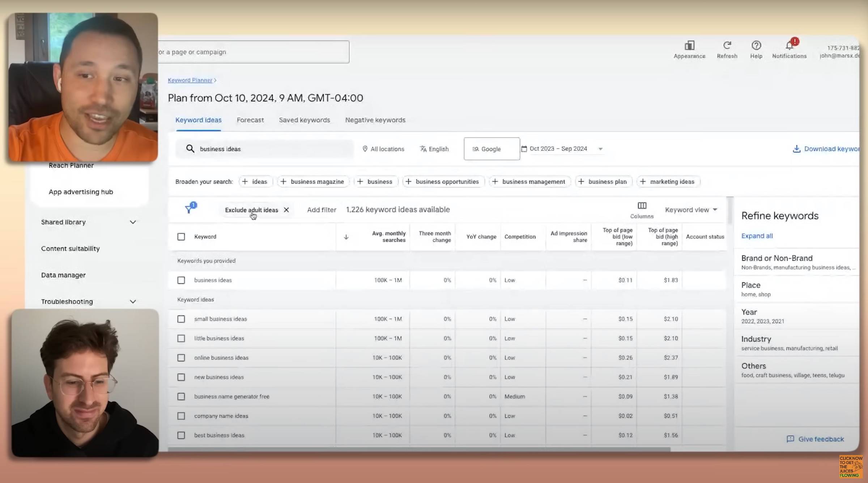Open the Keyword view dropdown
Image resolution: width=868 pixels, height=483 pixels.
click(691, 210)
